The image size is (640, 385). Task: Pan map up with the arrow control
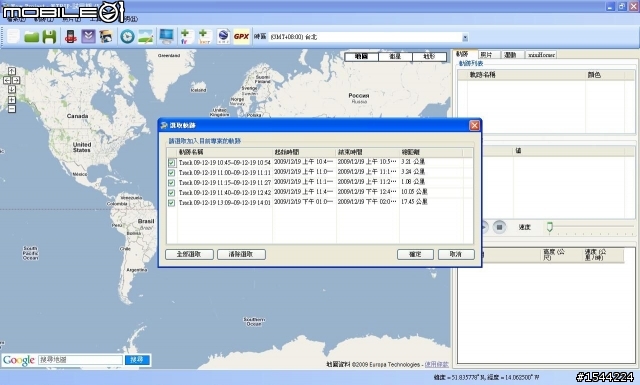(12, 71)
